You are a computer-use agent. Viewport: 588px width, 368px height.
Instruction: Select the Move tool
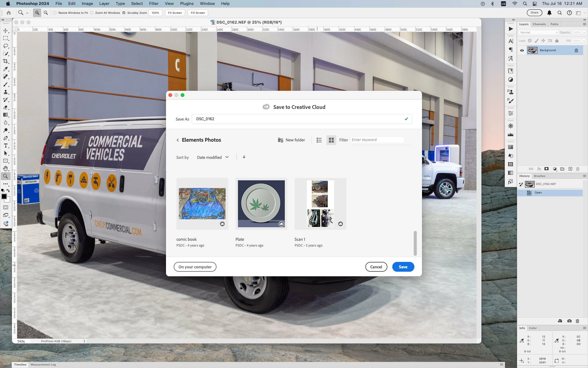pyautogui.click(x=6, y=31)
